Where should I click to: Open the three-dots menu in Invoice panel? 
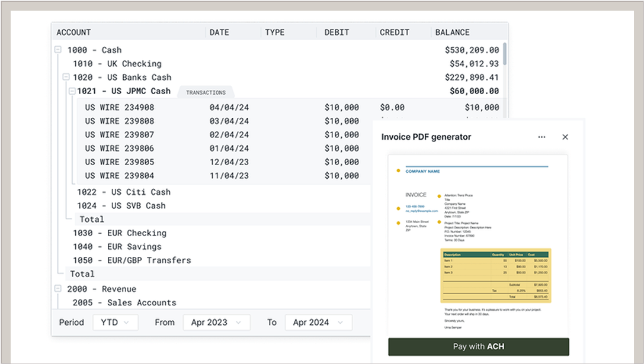click(542, 137)
